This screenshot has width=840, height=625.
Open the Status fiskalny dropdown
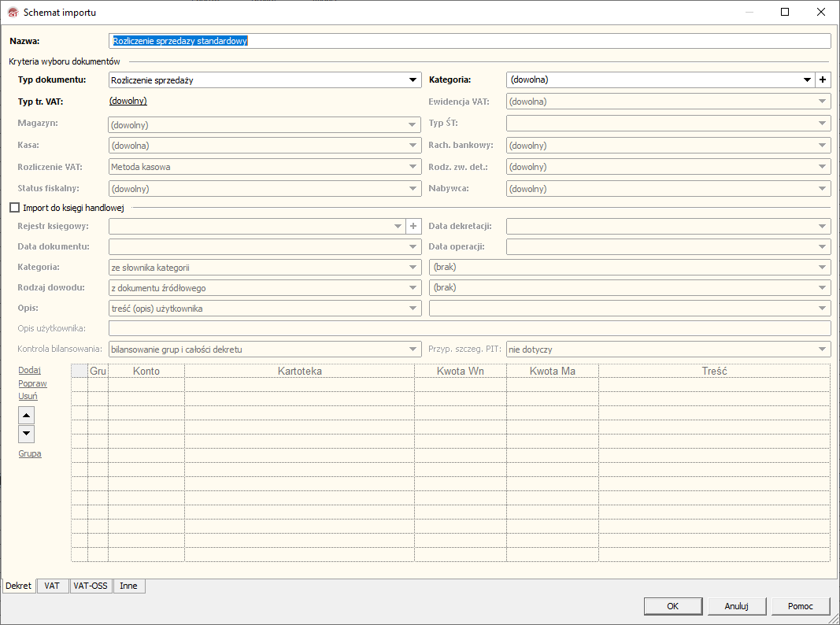[265, 188]
